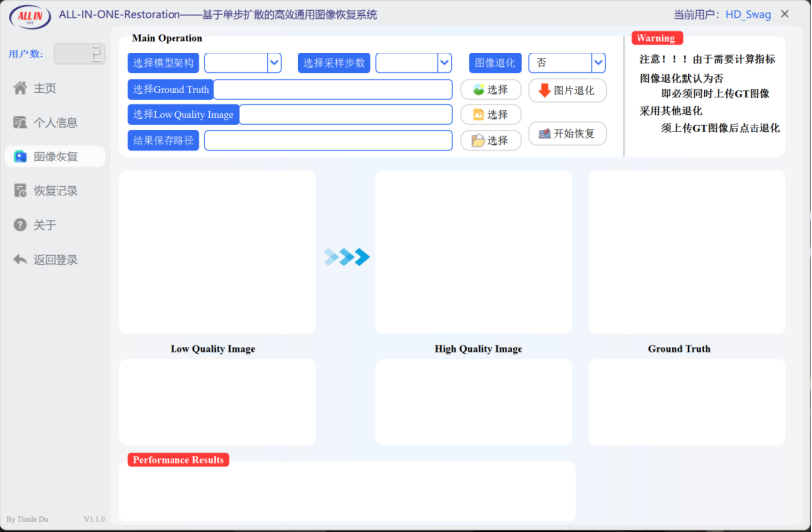Open the 图像退化 dropdown showing 否
812x532 pixels.
coord(566,63)
